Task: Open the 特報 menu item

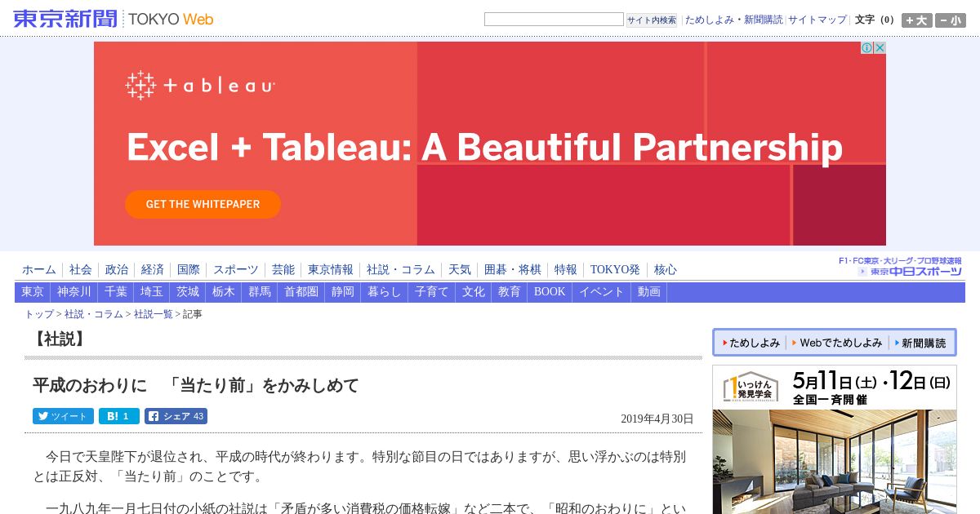Action: (566, 269)
